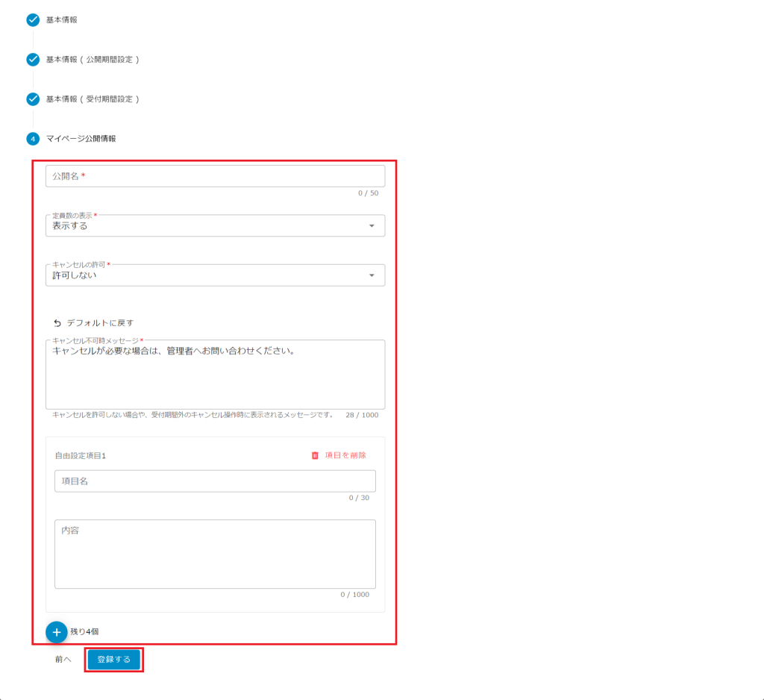Select the マイページ公開情報 step label
This screenshot has width=764, height=700.
(x=81, y=139)
